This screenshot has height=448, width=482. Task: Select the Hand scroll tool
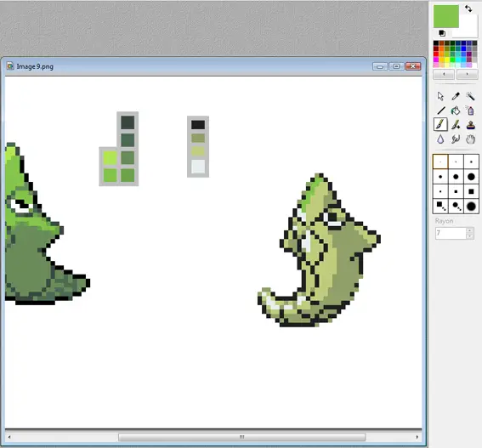click(470, 139)
